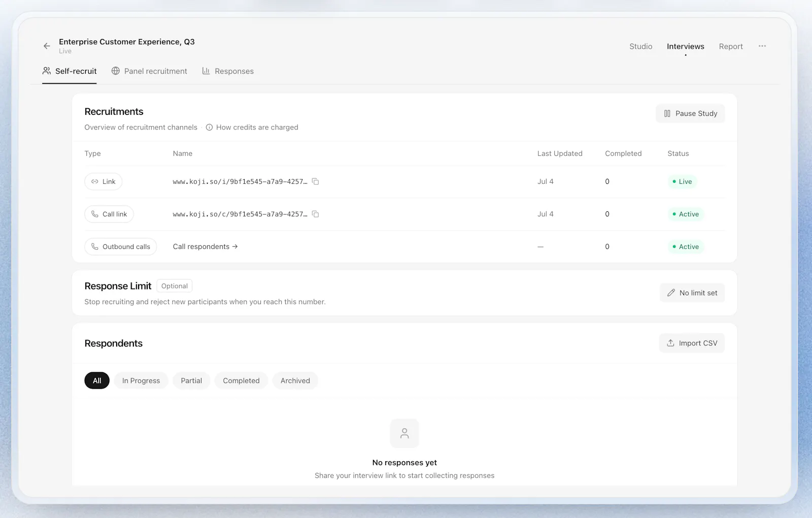This screenshot has height=518, width=812.
Task: Click the Call link row Active status
Action: (x=686, y=214)
